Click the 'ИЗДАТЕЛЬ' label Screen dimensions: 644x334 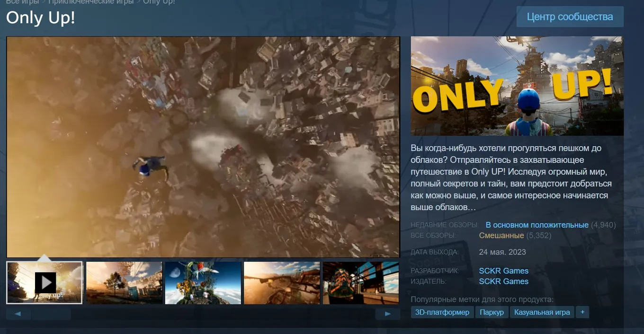pyautogui.click(x=429, y=281)
